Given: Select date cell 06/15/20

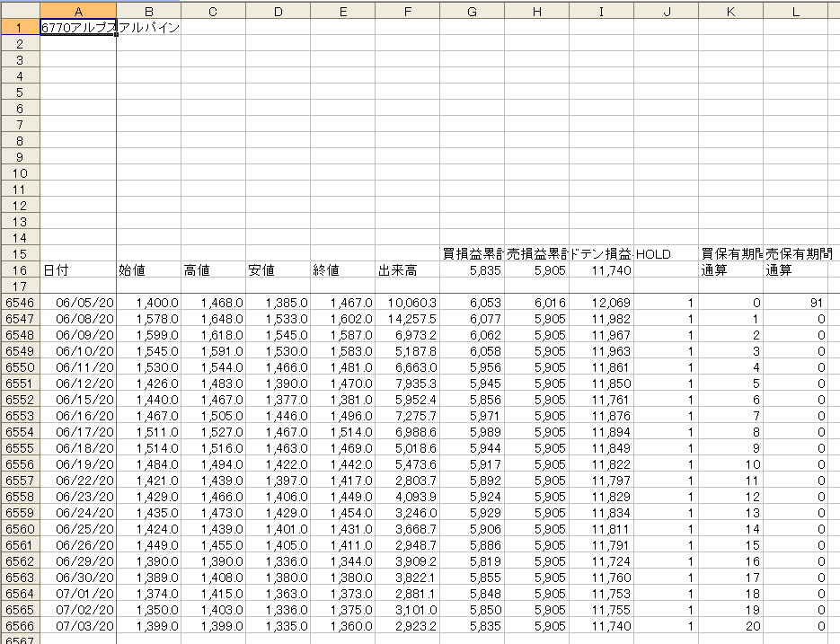Looking at the screenshot, I should (x=78, y=400).
